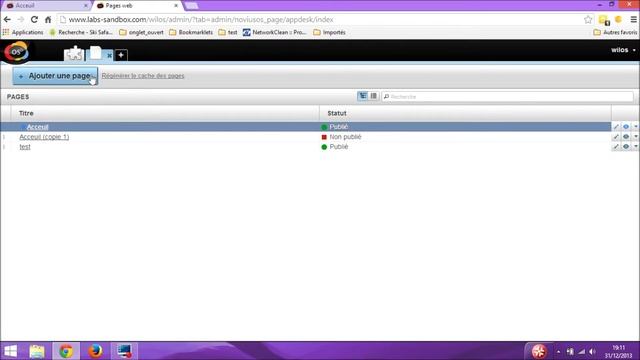This screenshot has width=640, height=360.
Task: Click the taskbar clock and date
Action: 618,351
